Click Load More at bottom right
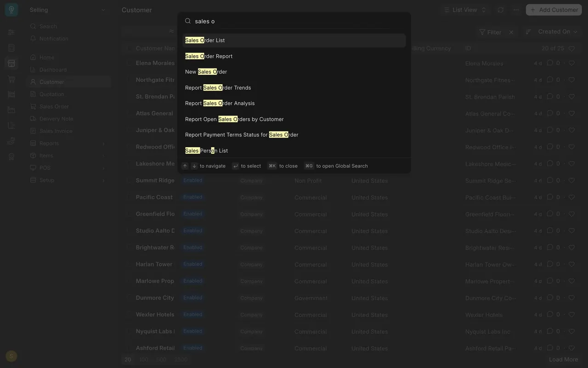This screenshot has width=588, height=368. (564, 360)
